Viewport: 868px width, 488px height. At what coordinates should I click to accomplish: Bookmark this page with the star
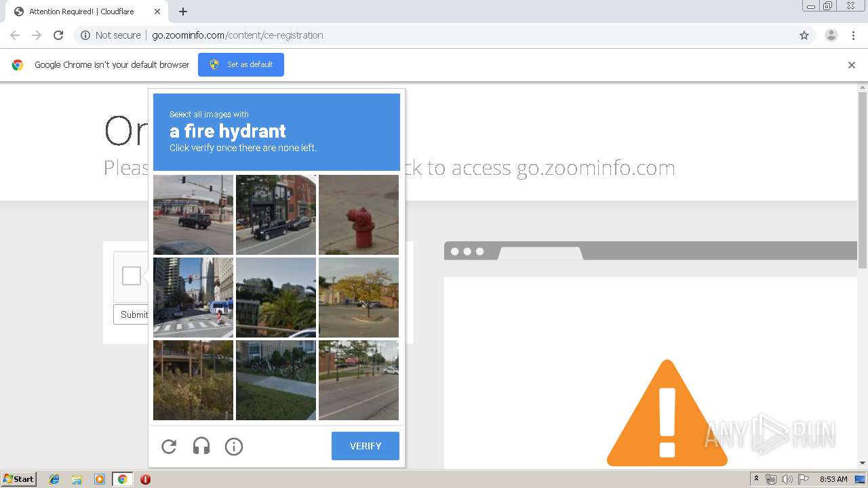804,35
